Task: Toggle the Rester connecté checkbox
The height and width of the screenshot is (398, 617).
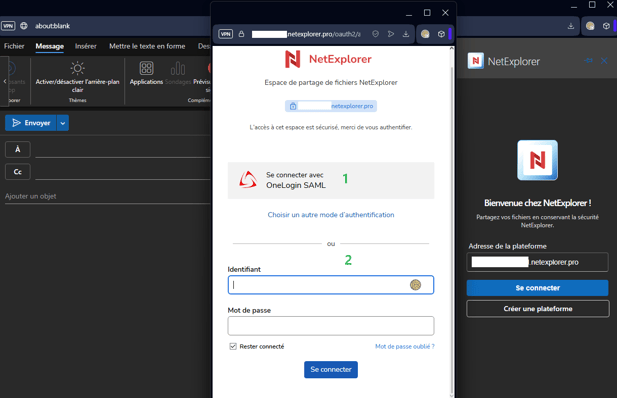Action: click(x=233, y=346)
